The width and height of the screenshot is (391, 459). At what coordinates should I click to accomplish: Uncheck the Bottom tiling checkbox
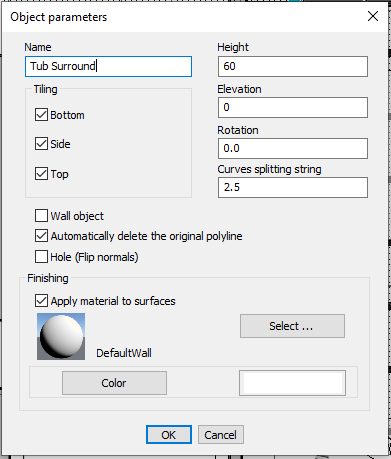(41, 115)
